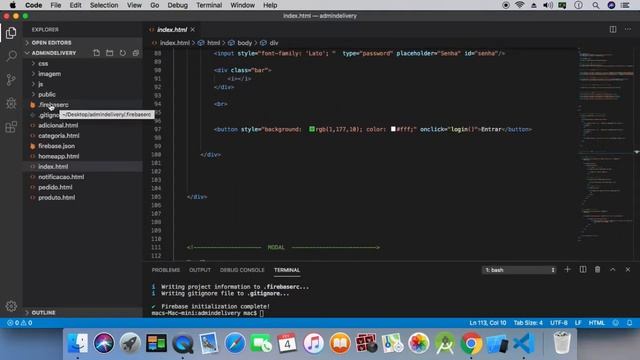The height and width of the screenshot is (360, 640).
Task: Collapse the ADMINDELIVERY folder section
Action: [53, 53]
